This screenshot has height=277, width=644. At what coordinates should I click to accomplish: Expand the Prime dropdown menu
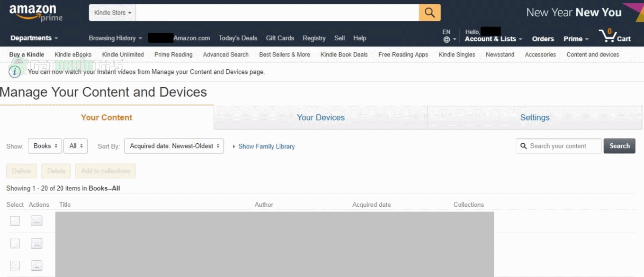576,39
